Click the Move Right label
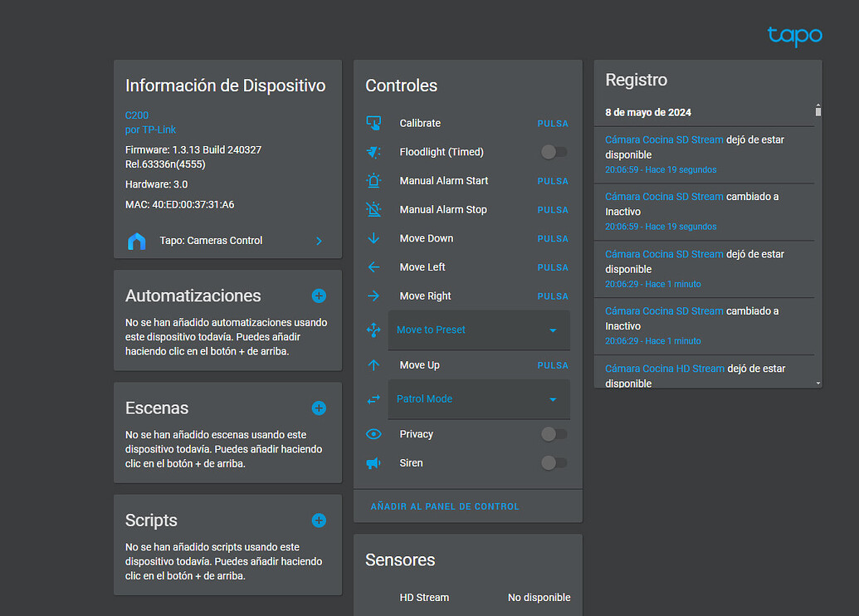Viewport: 859px width, 616px height. tap(425, 296)
